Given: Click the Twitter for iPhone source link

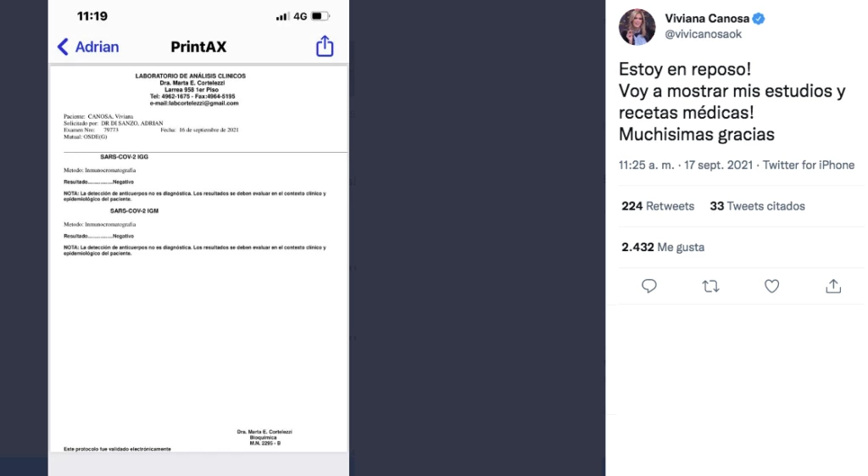Looking at the screenshot, I should pos(808,165).
